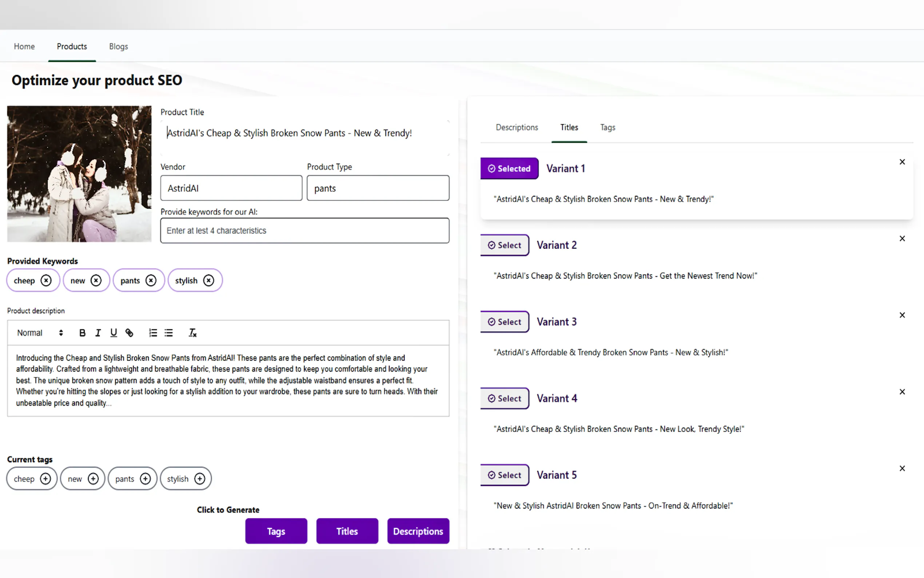Click the underline formatting icon
The height and width of the screenshot is (578, 924).
[x=113, y=333]
